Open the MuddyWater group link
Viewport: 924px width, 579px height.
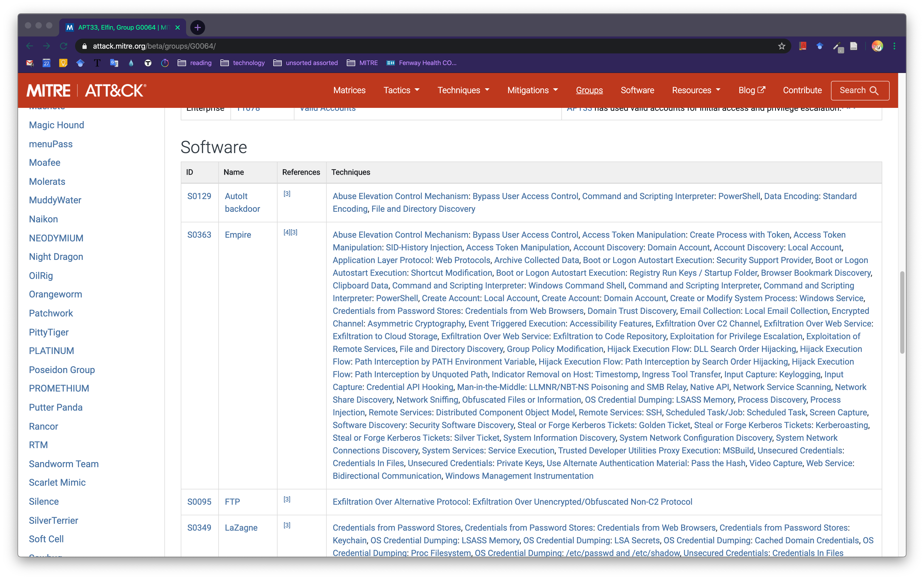point(55,200)
